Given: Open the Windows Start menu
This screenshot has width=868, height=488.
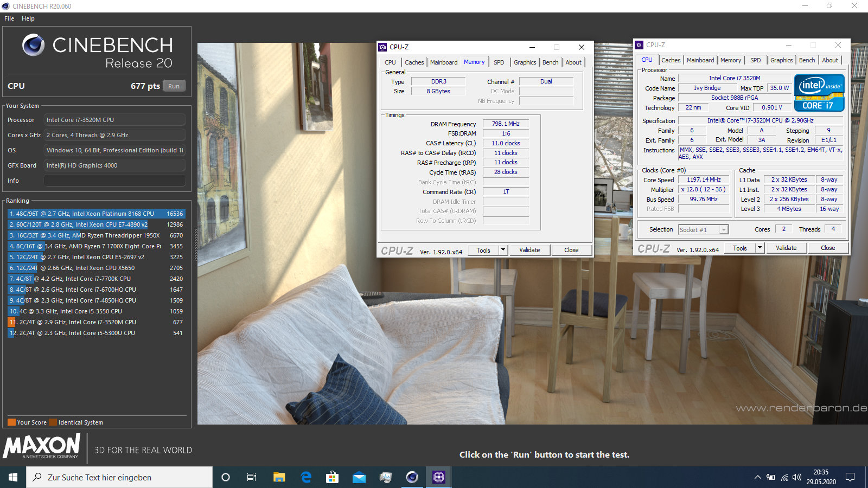Looking at the screenshot, I should click(x=13, y=477).
